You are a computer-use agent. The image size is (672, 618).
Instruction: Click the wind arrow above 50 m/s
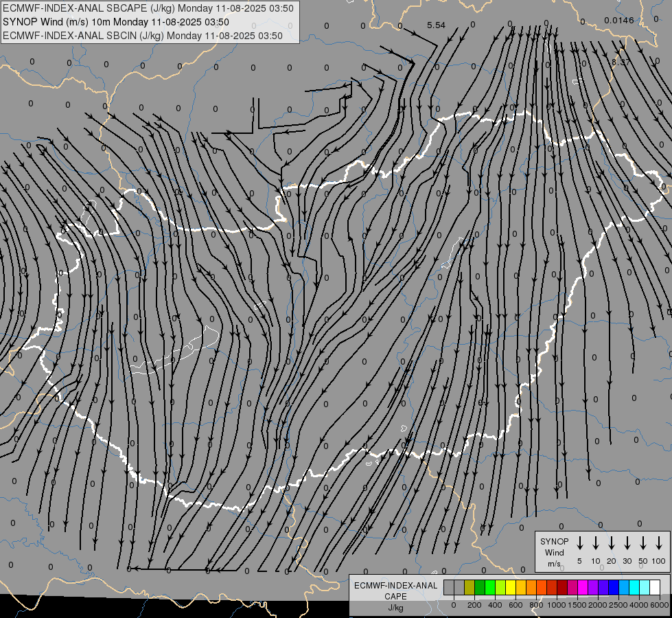[643, 543]
